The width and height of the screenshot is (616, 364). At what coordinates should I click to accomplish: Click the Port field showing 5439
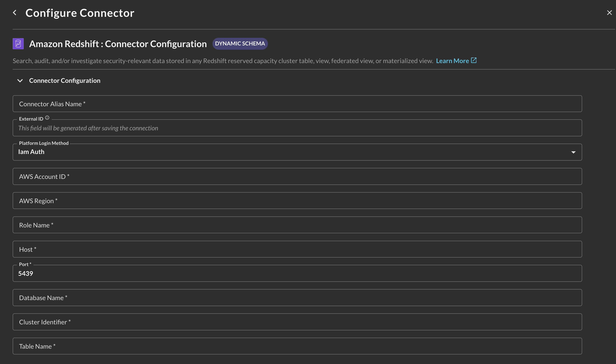[297, 273]
